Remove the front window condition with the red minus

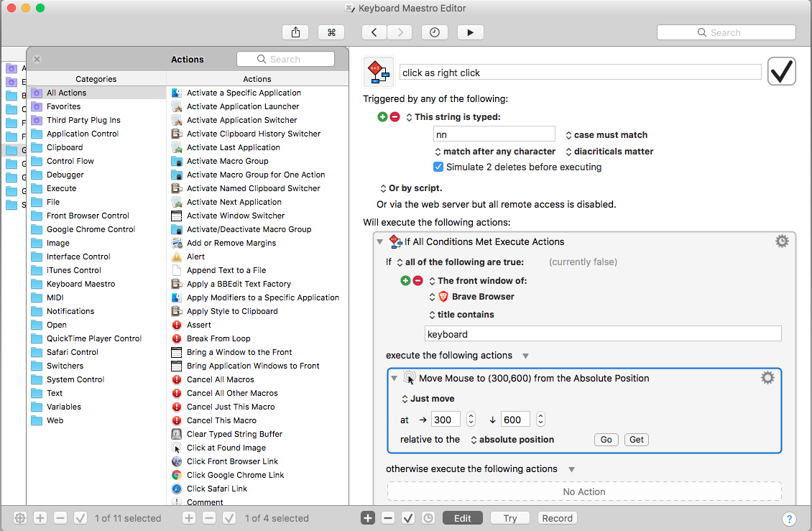click(418, 281)
